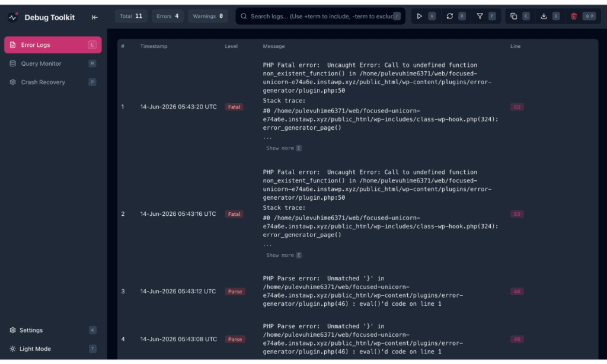
Task: Click line number 50 badge in row 2
Action: [517, 214]
